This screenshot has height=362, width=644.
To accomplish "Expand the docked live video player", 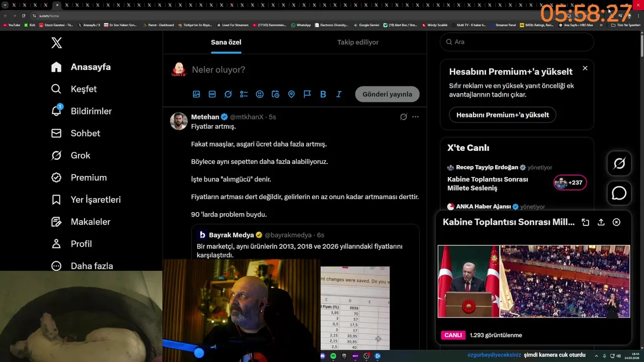I will pos(585,222).
